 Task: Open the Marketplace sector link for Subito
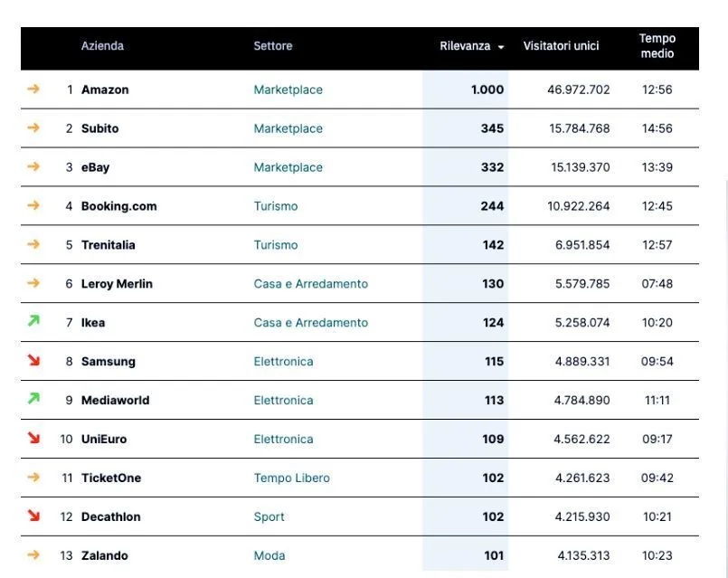(x=288, y=128)
